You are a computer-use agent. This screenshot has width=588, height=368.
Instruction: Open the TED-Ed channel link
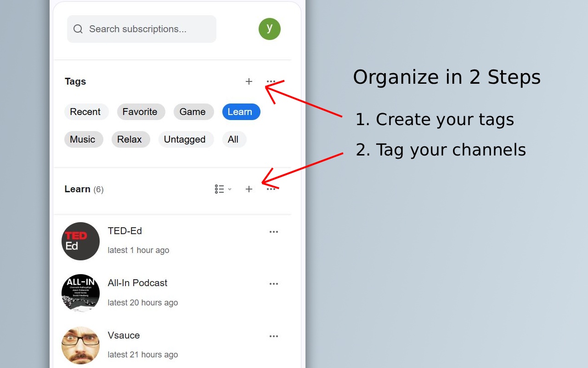[124, 231]
